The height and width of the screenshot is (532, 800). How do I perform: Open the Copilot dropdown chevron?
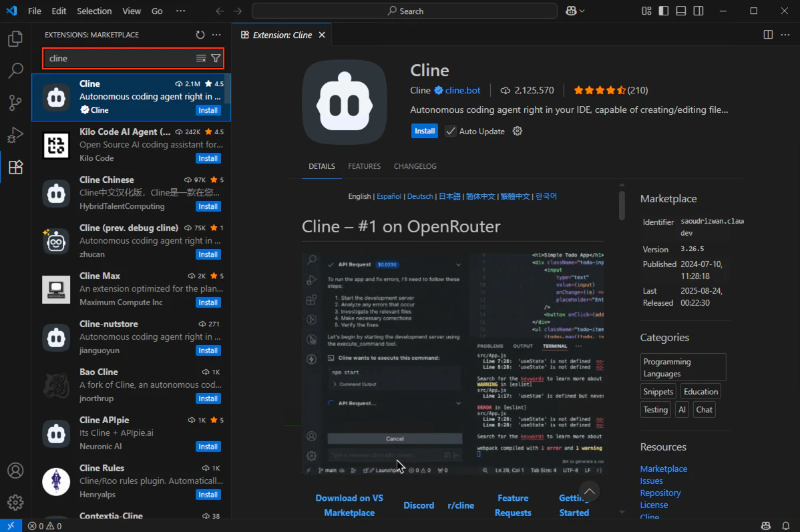582,11
